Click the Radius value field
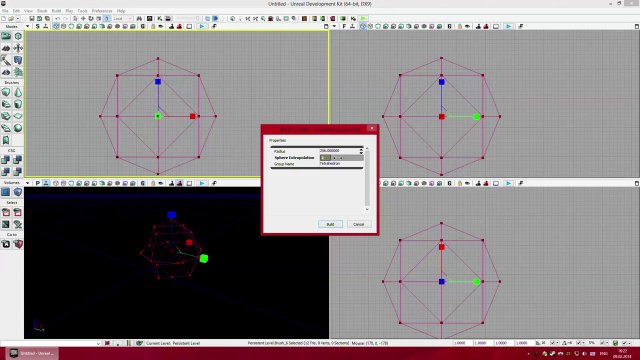Image resolution: width=640 pixels, height=360 pixels. pyautogui.click(x=339, y=151)
